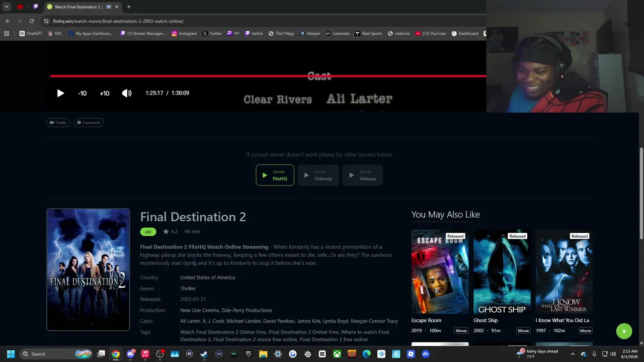Viewport: 644px width, 362px height.
Task: Open the NFL bookmark
Action: pos(55,34)
